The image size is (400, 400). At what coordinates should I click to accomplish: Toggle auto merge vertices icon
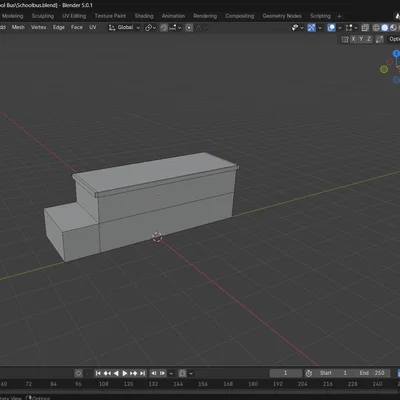pos(379,39)
